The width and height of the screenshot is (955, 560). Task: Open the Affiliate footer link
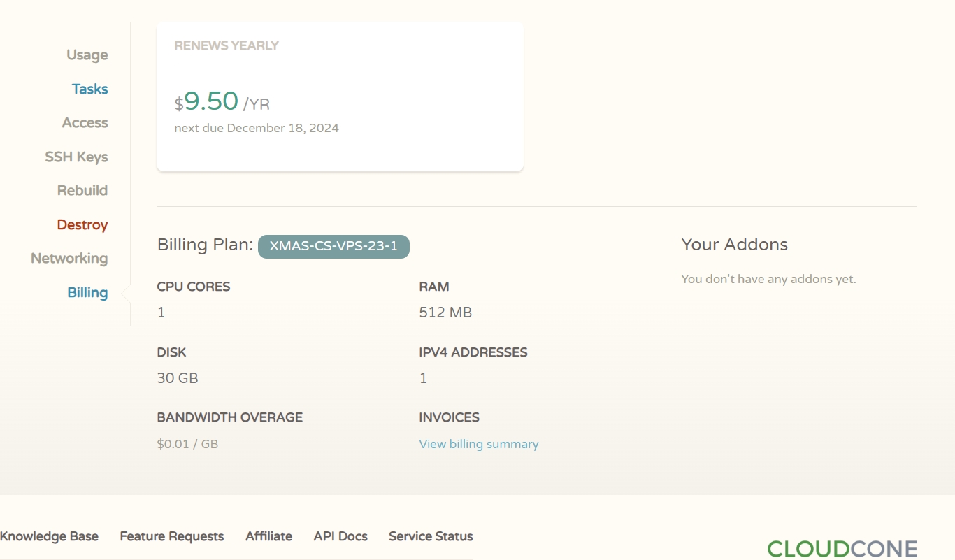pos(269,536)
